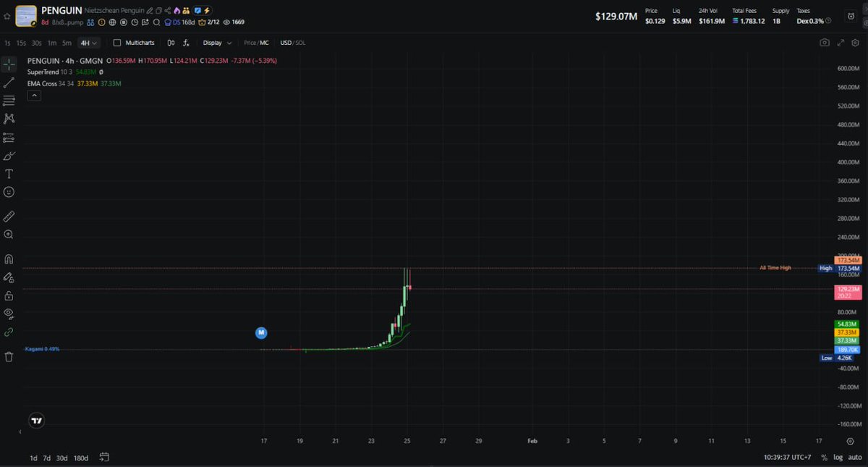The height and width of the screenshot is (467, 868).
Task: Expand the Display dropdown
Action: click(218, 43)
